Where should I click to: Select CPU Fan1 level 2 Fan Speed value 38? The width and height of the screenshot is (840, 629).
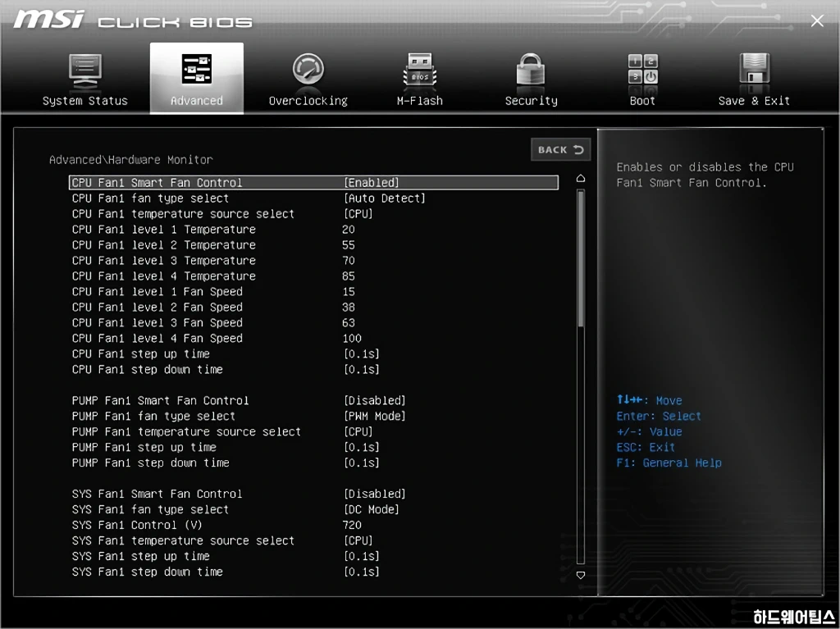tap(348, 307)
